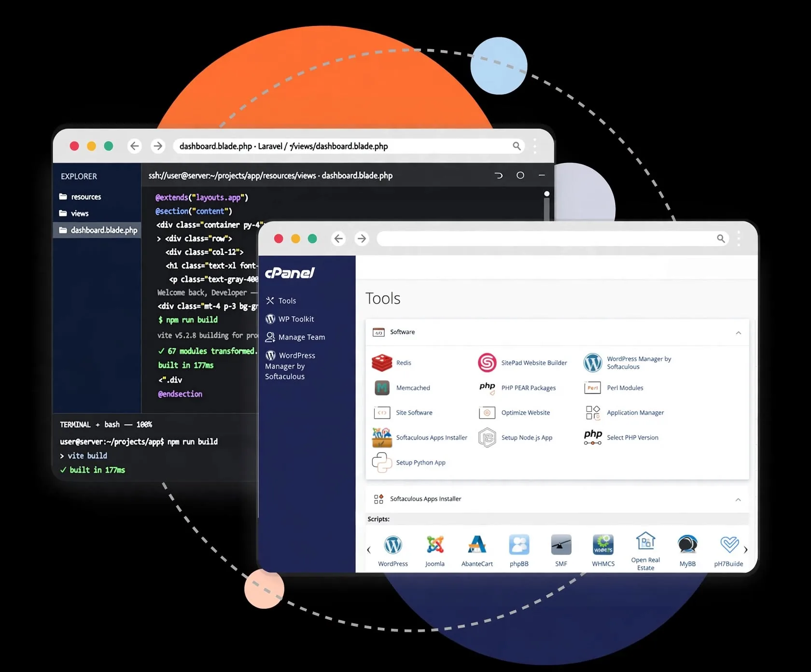The height and width of the screenshot is (672, 811).
Task: Click the EXPLORER panel heading
Action: (79, 176)
